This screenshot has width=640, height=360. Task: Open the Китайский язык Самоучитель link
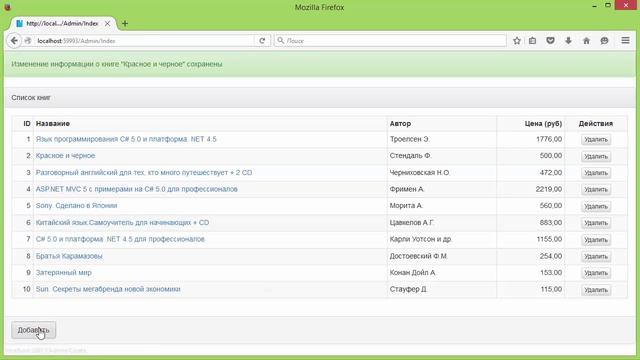[122, 222]
